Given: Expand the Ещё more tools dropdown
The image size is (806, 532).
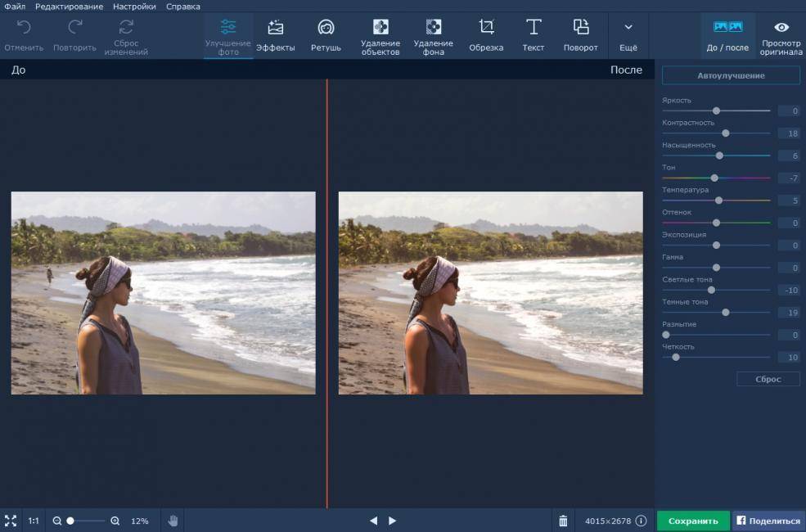Looking at the screenshot, I should [x=628, y=36].
